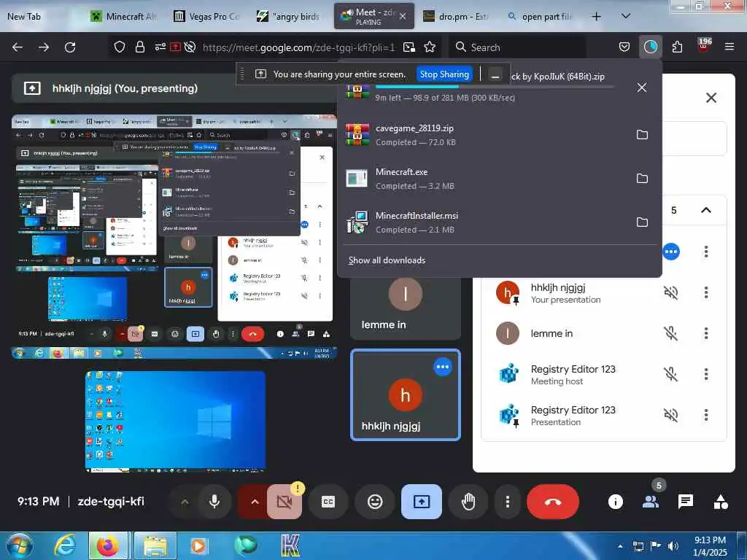Open options for lemme in participant row
Screen dimensions: 747x560
coord(706,332)
